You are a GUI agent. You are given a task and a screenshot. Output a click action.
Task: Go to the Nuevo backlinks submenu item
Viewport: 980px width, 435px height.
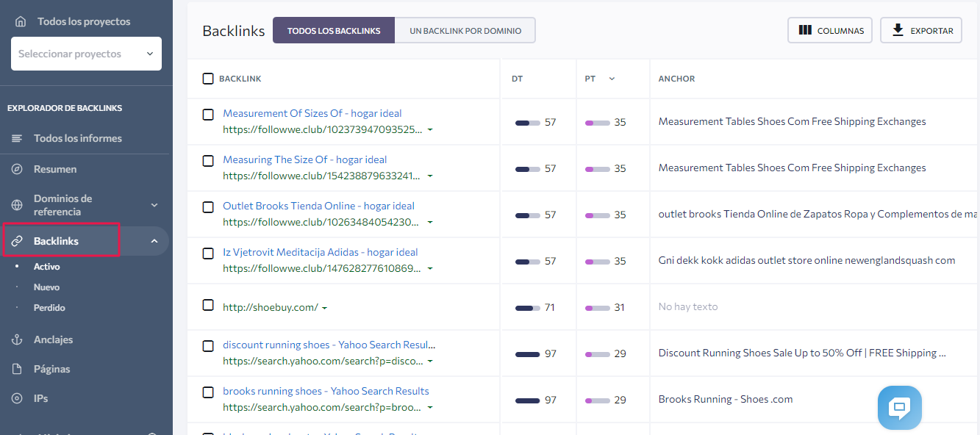point(46,287)
